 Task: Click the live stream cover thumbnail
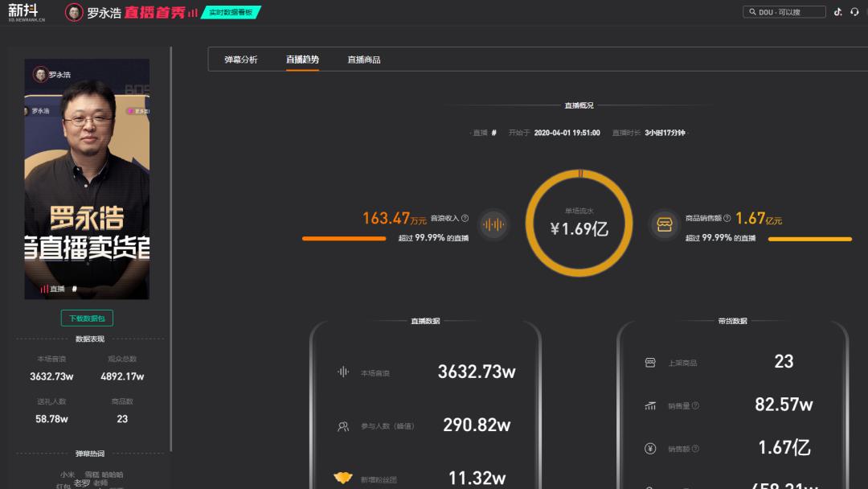click(87, 179)
